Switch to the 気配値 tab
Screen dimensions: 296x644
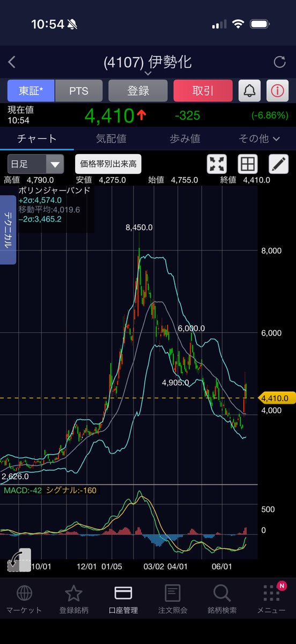[111, 138]
